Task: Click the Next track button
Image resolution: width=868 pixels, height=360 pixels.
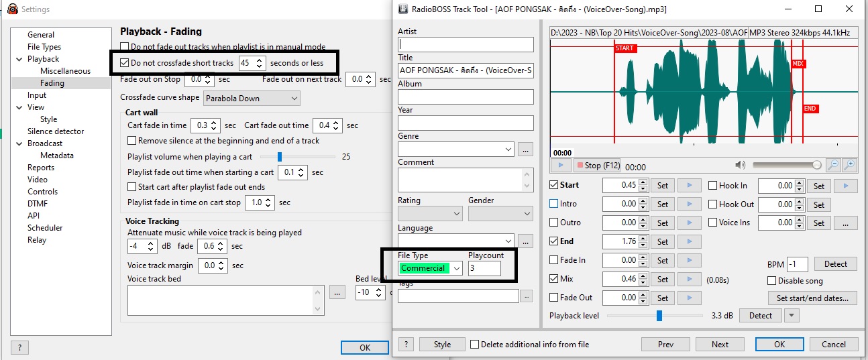Action: [720, 345]
